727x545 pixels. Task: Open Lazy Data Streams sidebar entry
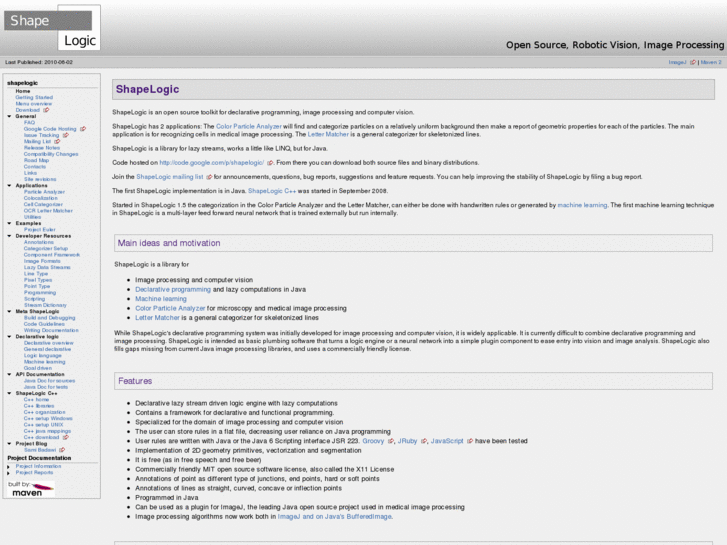[47, 267]
